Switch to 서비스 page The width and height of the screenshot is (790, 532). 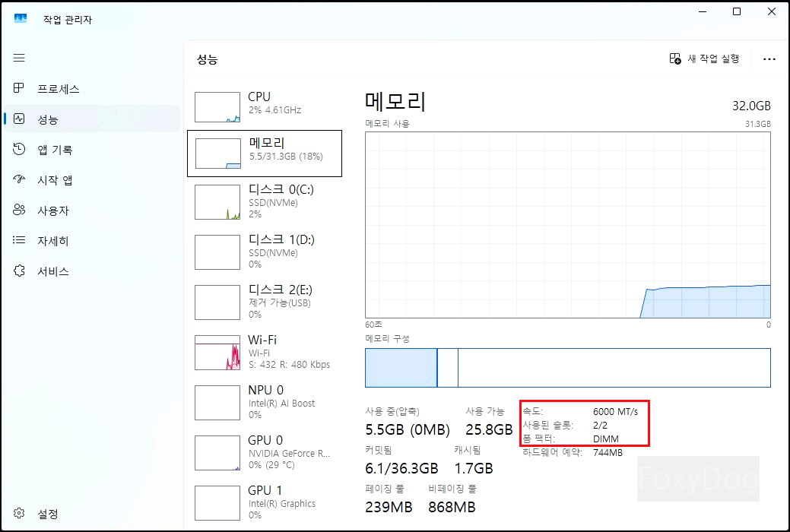click(92, 271)
